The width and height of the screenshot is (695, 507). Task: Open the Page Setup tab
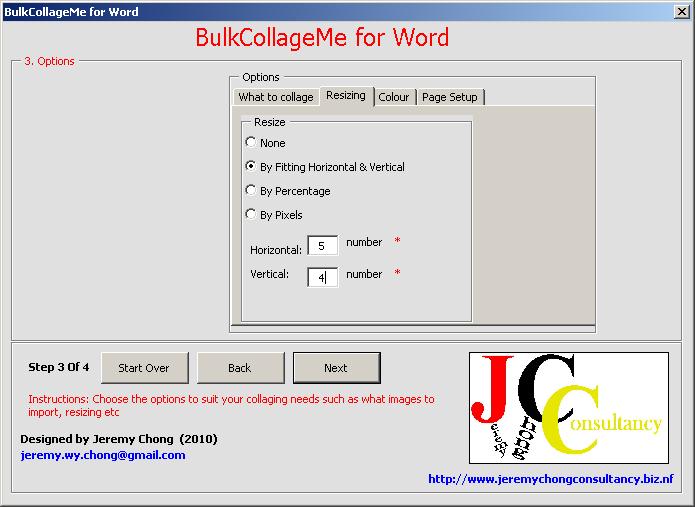pyautogui.click(x=449, y=97)
